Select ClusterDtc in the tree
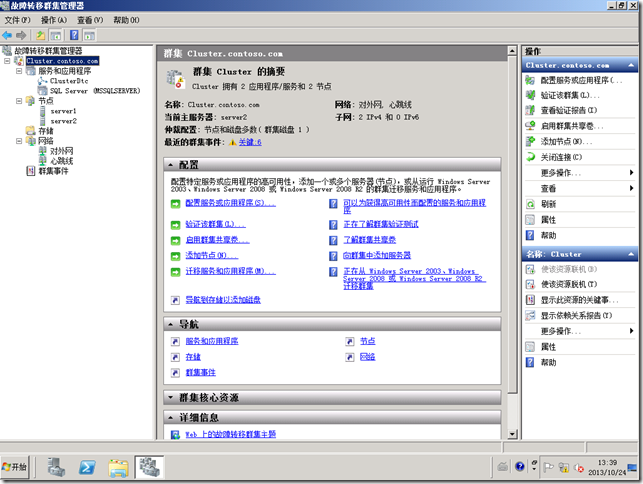Image resolution: width=643 pixels, height=484 pixels. tap(69, 81)
